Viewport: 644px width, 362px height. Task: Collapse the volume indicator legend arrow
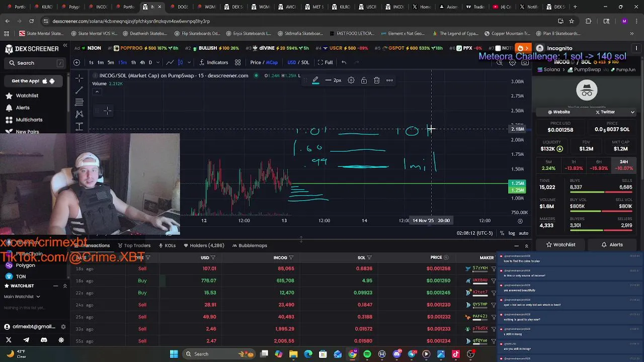[x=97, y=92]
